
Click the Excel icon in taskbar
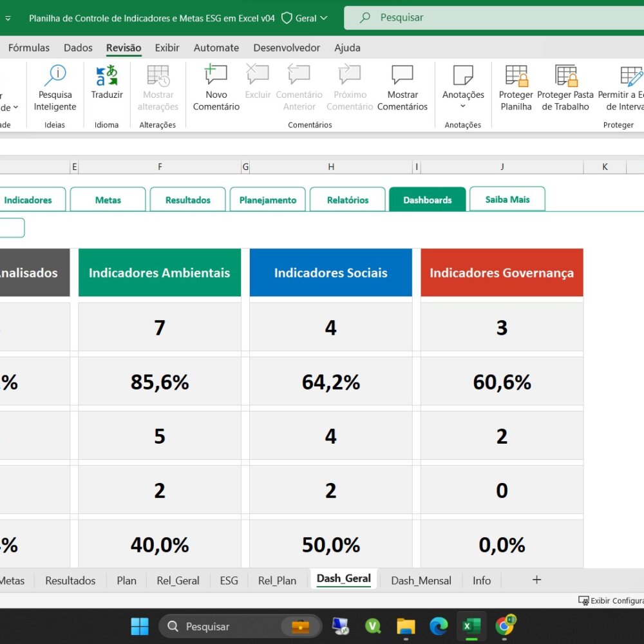point(471,627)
